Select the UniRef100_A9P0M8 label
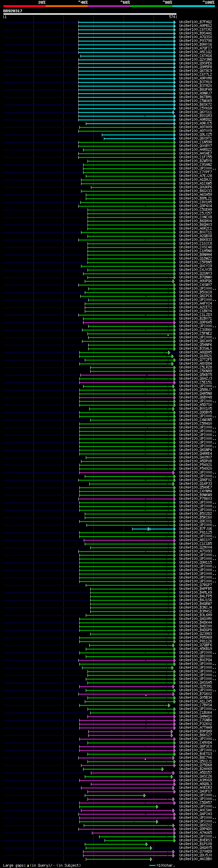This screenshot has width=218, height=868. (x=196, y=78)
